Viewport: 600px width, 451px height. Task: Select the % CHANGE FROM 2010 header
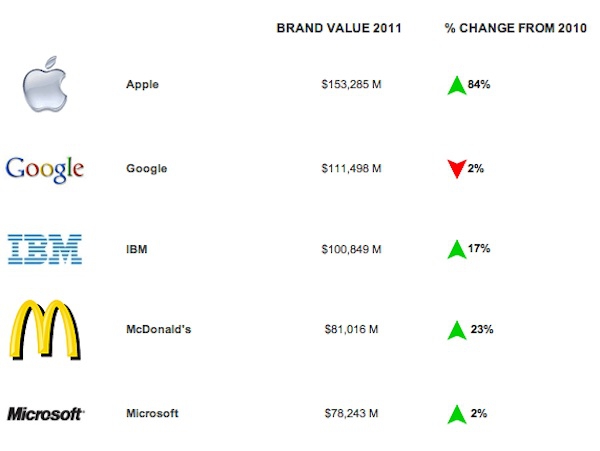coord(515,28)
